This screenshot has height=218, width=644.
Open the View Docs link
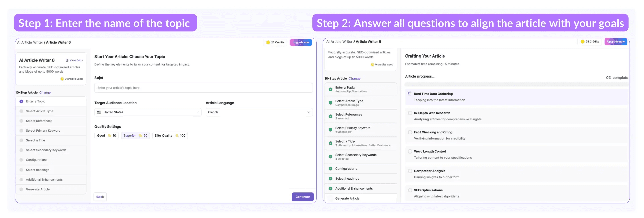click(x=74, y=60)
